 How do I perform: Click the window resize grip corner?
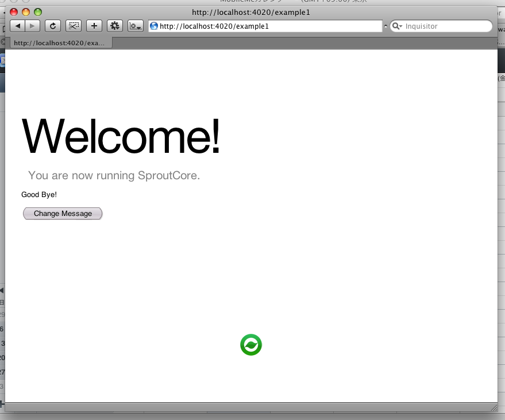point(494,407)
